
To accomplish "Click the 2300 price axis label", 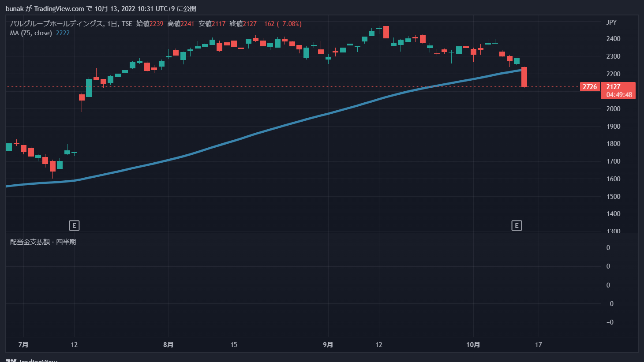I will coord(613,56).
